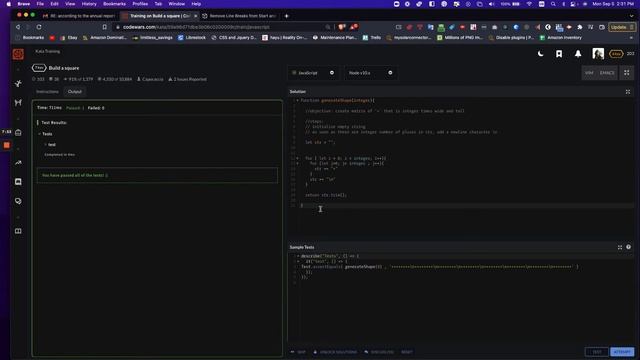
Task: Open the Brave Shields icon
Action: pyautogui.click(x=342, y=27)
